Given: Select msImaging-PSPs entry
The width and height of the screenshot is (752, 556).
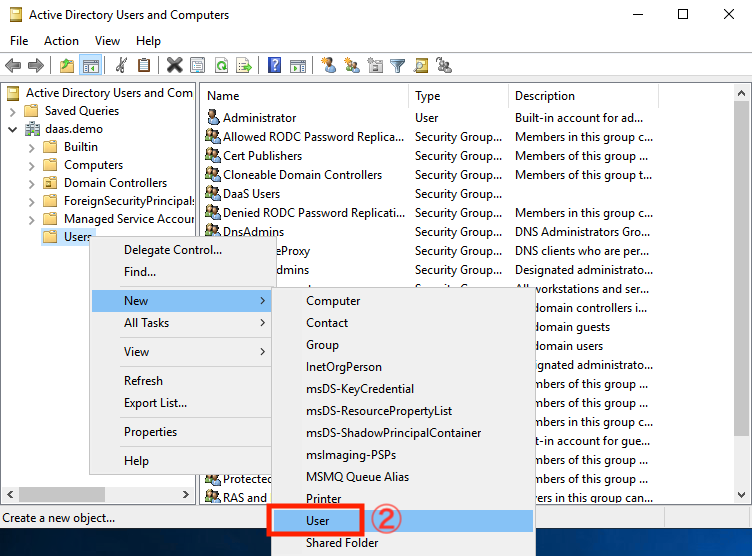Looking at the screenshot, I should (403, 455).
